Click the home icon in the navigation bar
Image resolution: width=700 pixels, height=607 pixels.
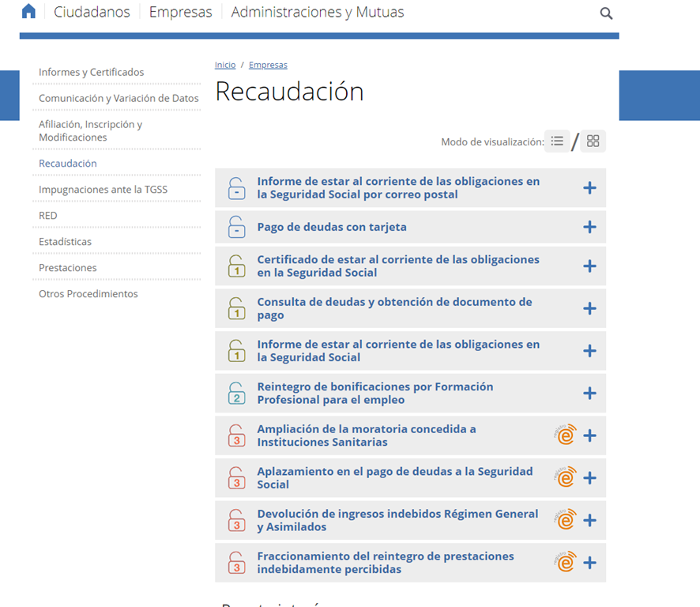coord(28,11)
